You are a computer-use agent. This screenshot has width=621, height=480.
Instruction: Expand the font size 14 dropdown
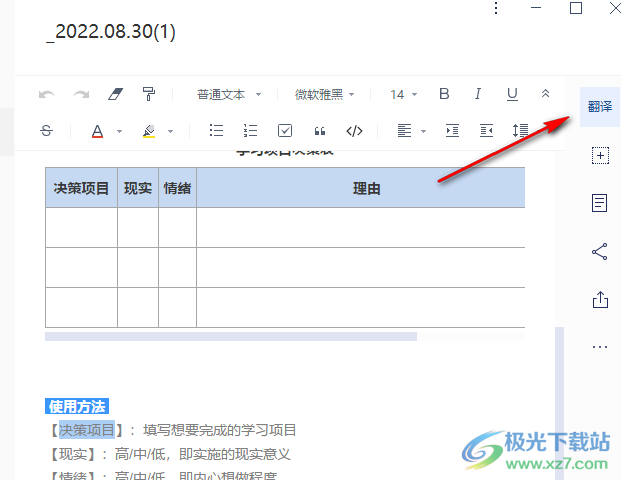click(403, 95)
